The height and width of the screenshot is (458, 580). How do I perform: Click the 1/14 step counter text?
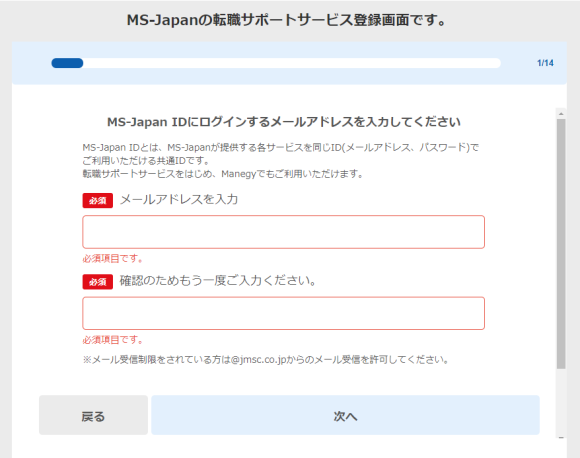coord(545,63)
